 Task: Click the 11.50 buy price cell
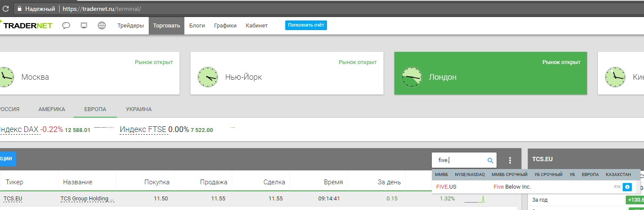tap(160, 199)
